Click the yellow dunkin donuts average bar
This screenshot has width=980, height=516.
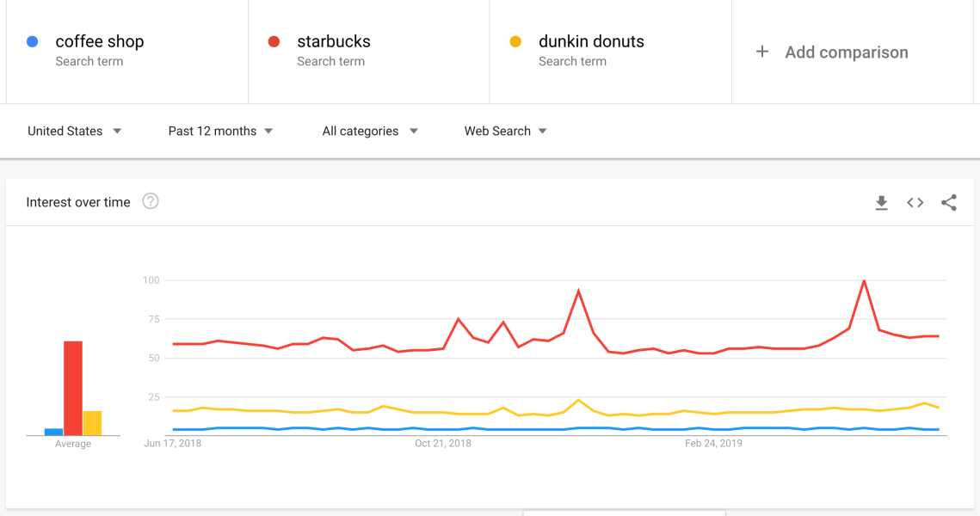(x=92, y=422)
